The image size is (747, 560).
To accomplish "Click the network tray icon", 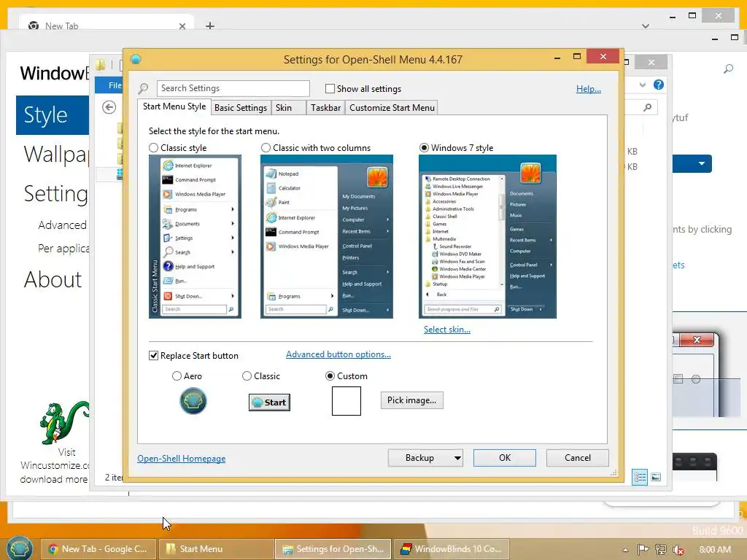I will (x=661, y=550).
